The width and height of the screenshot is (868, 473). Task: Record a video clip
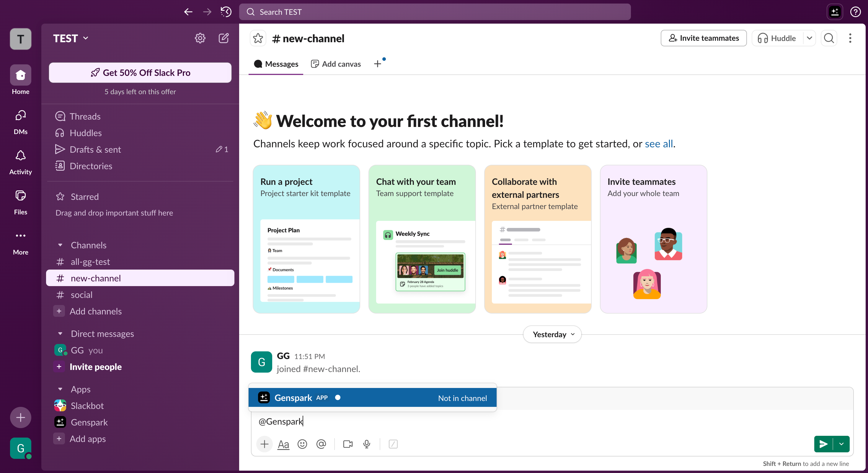348,444
